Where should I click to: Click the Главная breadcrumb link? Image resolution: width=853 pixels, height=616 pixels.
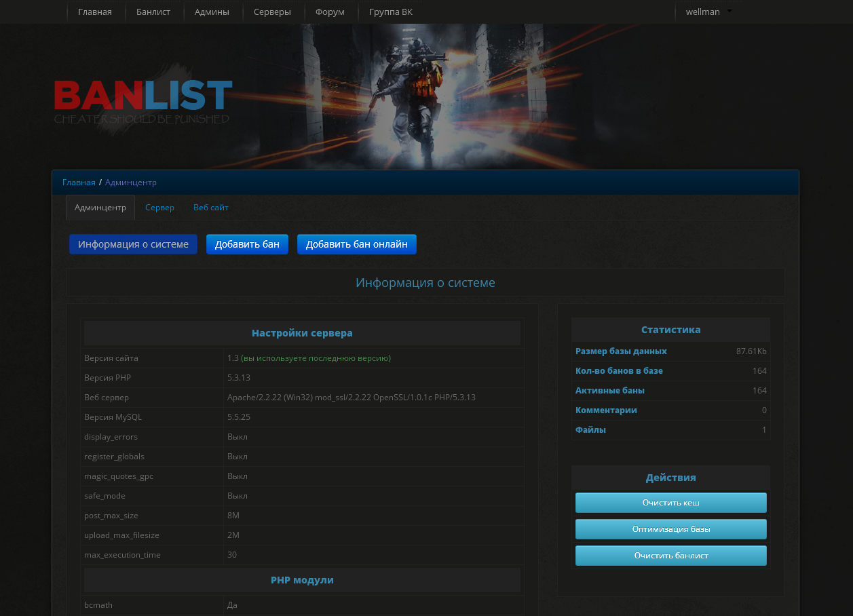click(x=79, y=182)
